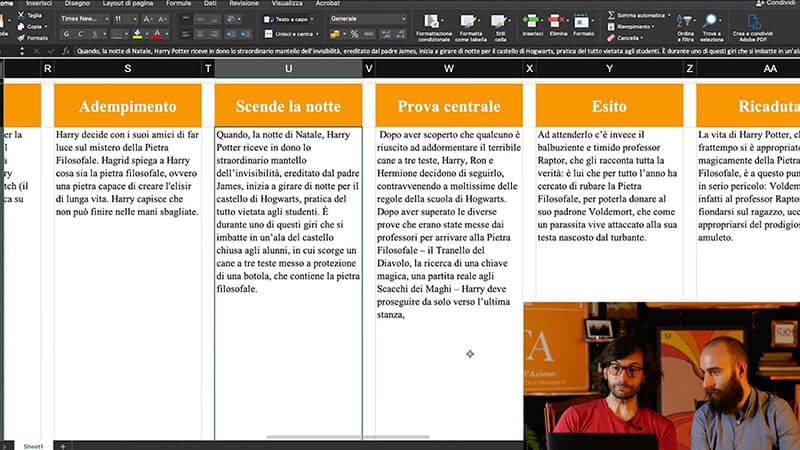The width and height of the screenshot is (800, 450).
Task: Click the decrease decimal places icon
Action: point(400,34)
